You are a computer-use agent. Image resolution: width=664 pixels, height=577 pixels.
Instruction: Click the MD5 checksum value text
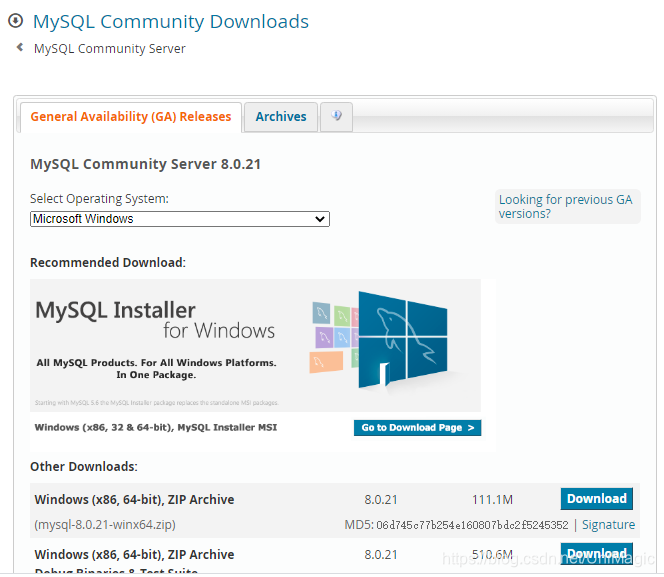point(472,525)
